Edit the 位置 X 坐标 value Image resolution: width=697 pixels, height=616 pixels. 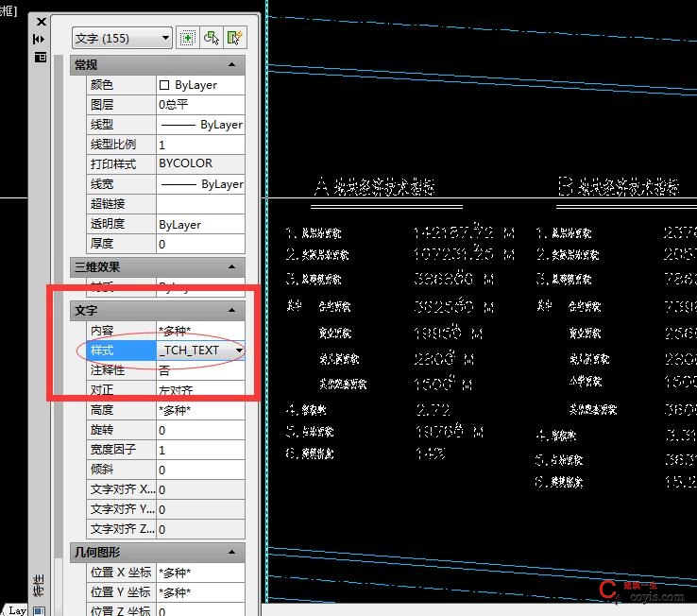point(200,573)
